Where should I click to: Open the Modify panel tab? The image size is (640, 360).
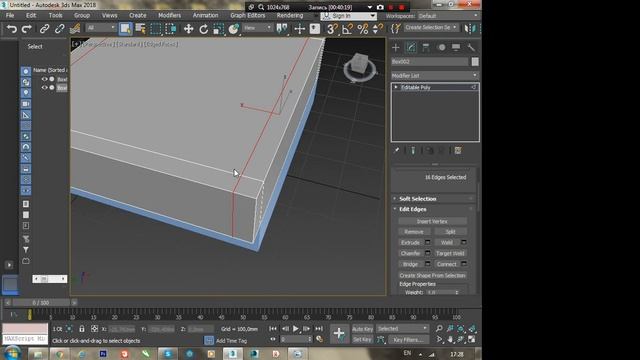coord(411,47)
